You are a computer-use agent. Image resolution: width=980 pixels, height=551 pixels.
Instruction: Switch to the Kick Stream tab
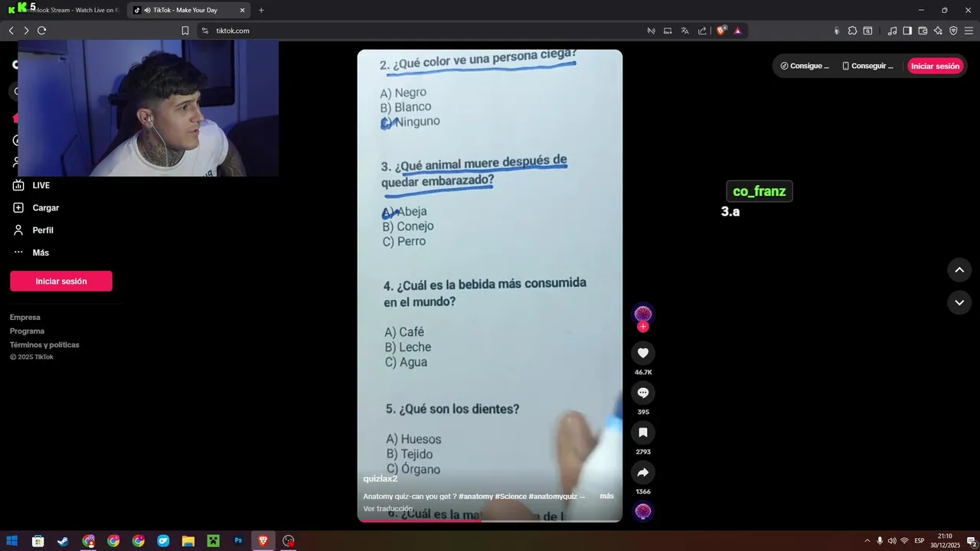(63, 10)
